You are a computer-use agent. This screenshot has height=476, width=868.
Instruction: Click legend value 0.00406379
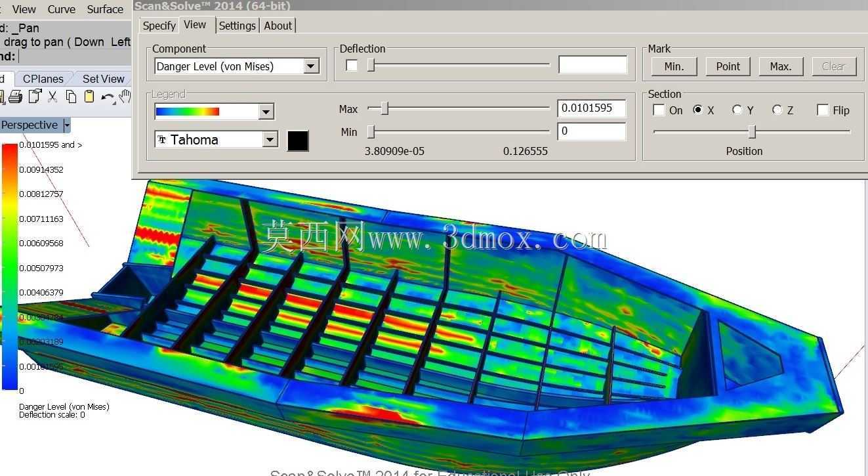tap(41, 292)
